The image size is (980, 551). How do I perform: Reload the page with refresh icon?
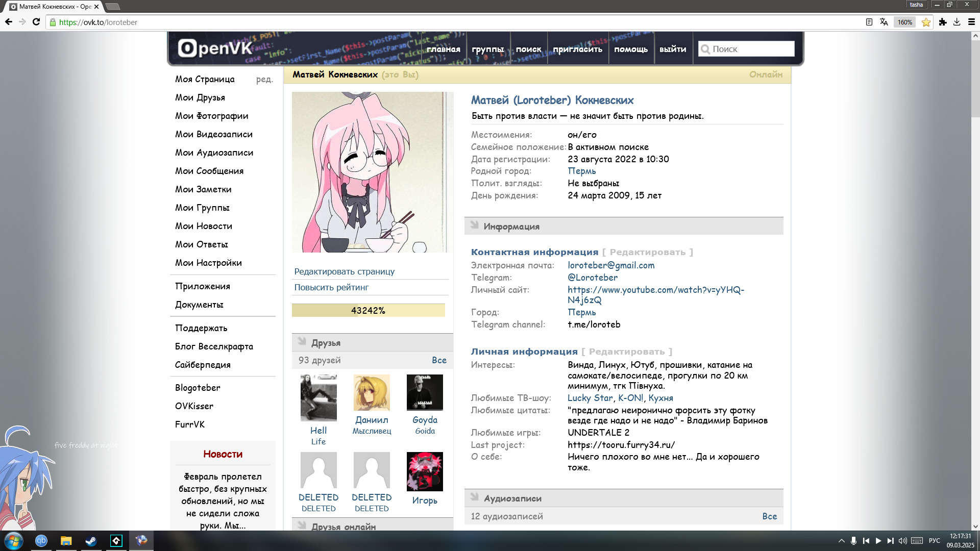tap(36, 22)
